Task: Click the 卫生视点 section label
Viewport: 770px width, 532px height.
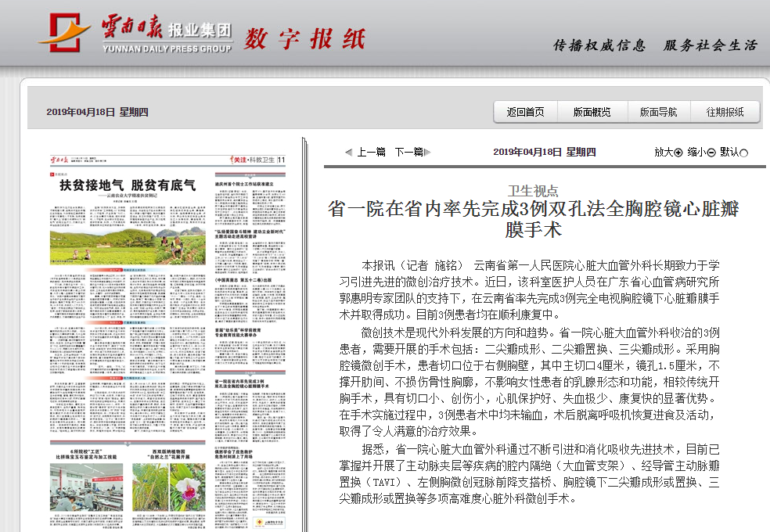Action: tap(534, 191)
